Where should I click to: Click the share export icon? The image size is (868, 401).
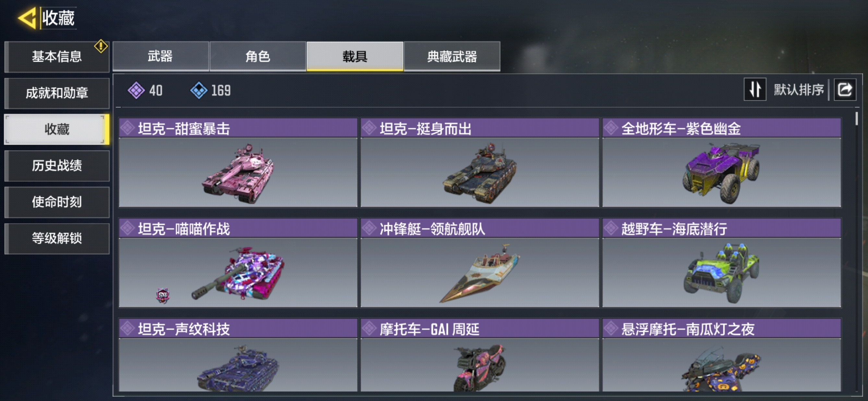[x=845, y=90]
